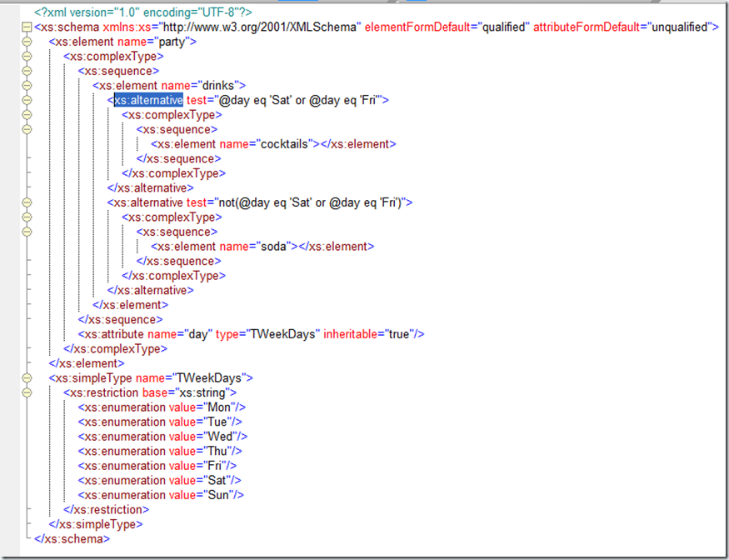Click the XMLSchema namespace URL
The width and height of the screenshot is (729, 560).
tap(287, 27)
